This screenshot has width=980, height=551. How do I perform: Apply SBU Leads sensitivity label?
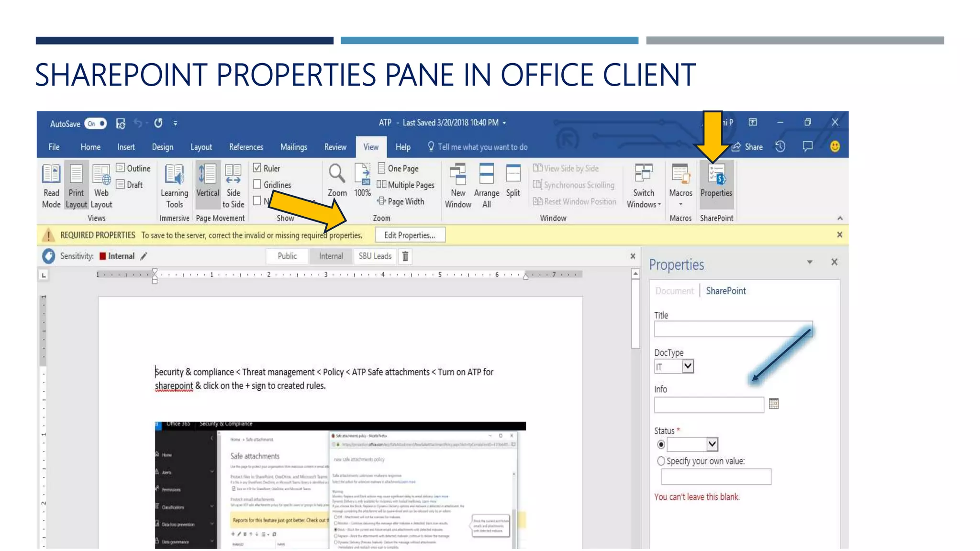(375, 256)
